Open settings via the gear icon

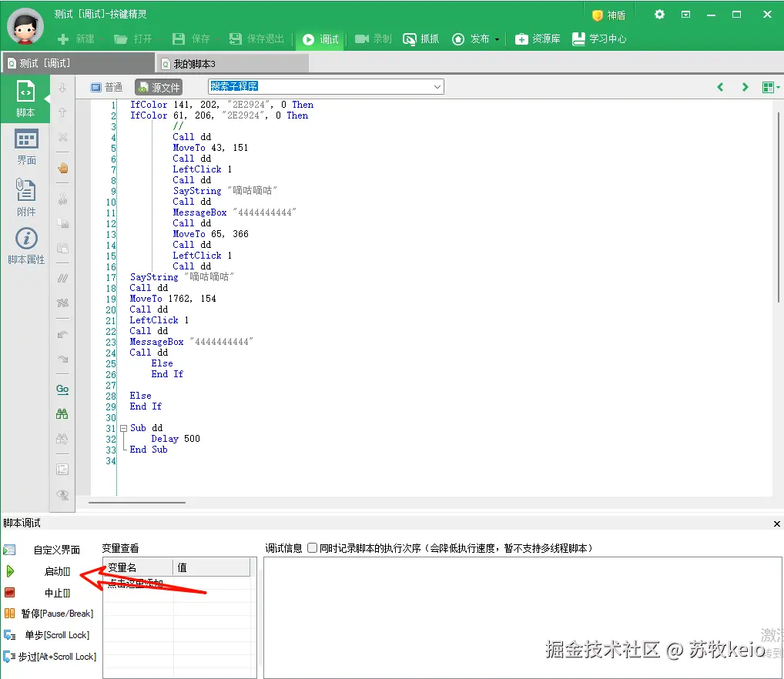point(659,15)
